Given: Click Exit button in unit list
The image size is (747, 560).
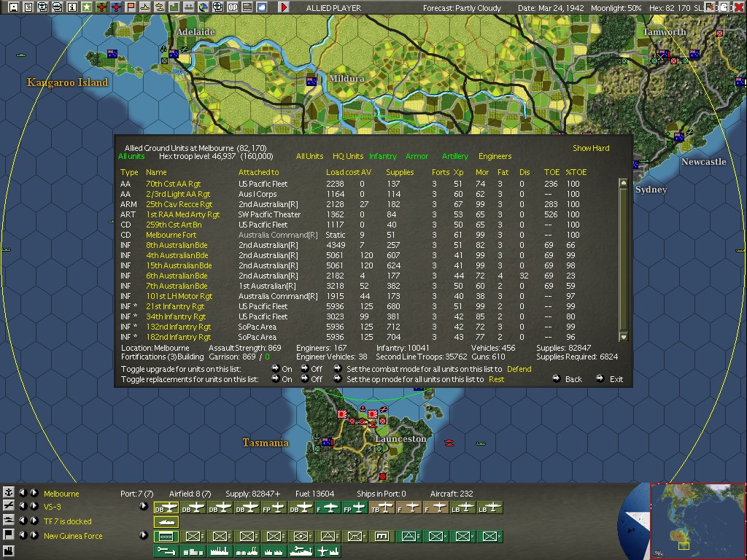Looking at the screenshot, I should coord(610,379).
